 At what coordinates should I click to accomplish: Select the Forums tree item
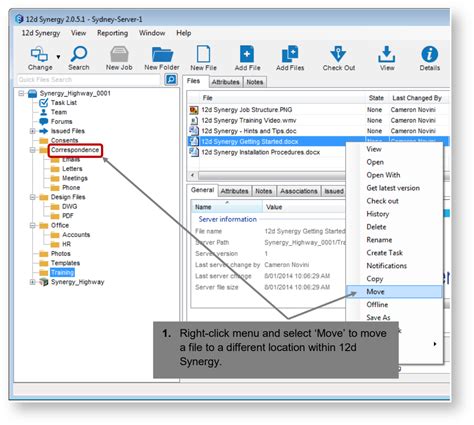61,121
